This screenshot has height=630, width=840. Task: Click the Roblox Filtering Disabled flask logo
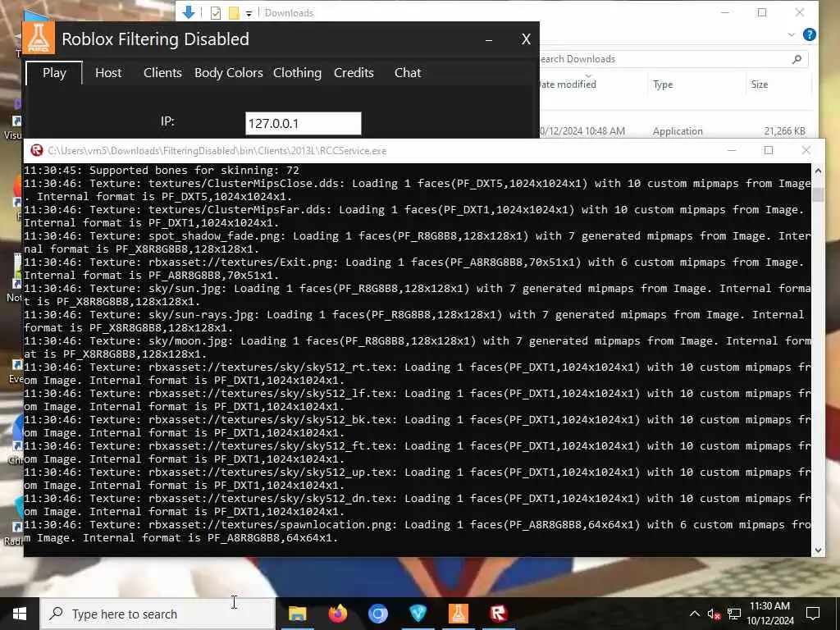(x=39, y=38)
